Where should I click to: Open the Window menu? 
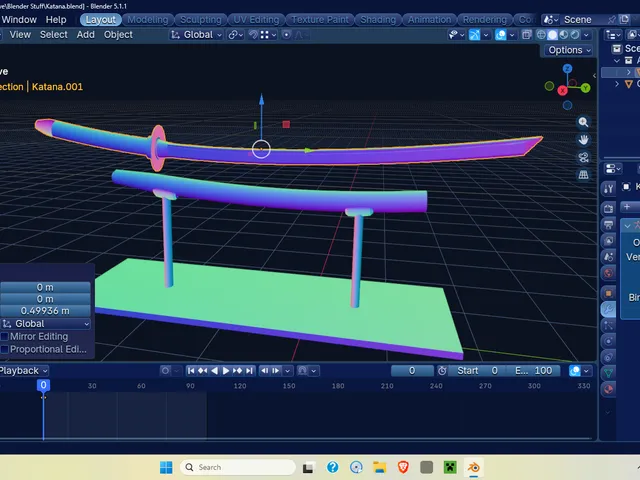19,20
